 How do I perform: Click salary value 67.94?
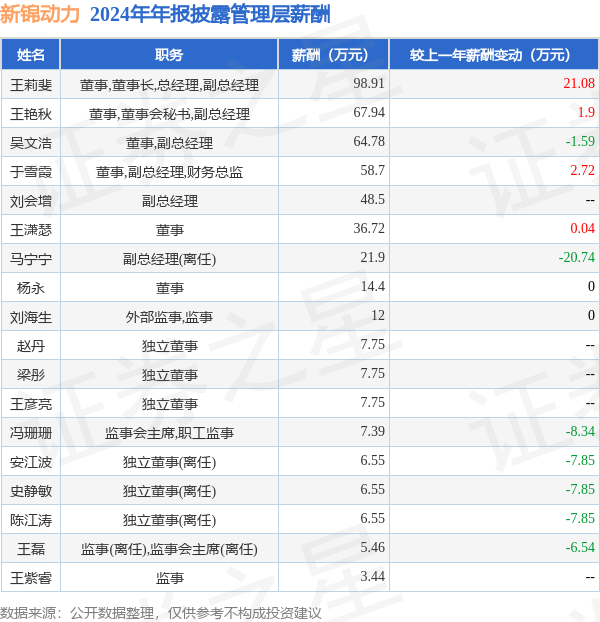369,112
